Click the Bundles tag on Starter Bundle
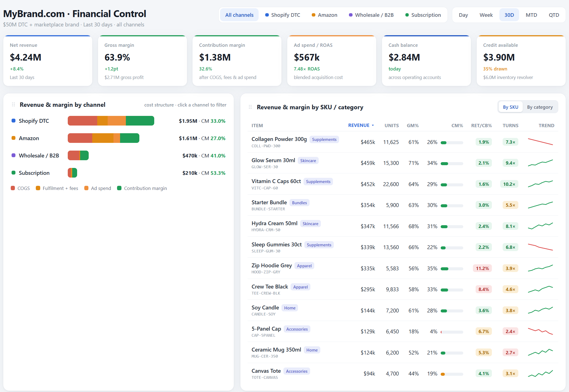This screenshot has height=392, width=569. click(x=299, y=203)
